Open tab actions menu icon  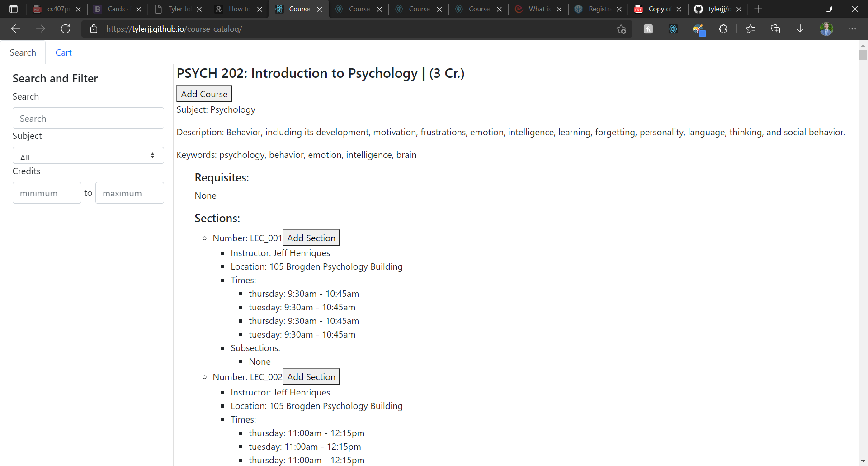tap(14, 9)
